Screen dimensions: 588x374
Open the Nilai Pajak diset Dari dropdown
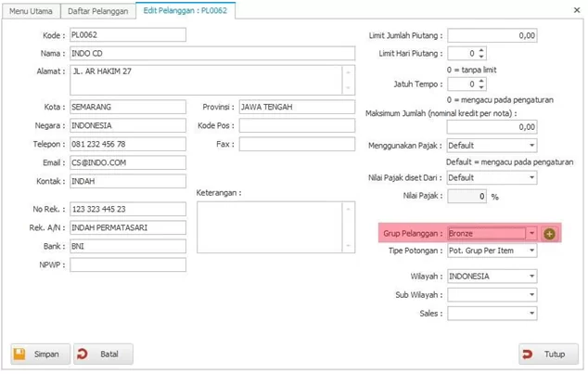click(531, 177)
